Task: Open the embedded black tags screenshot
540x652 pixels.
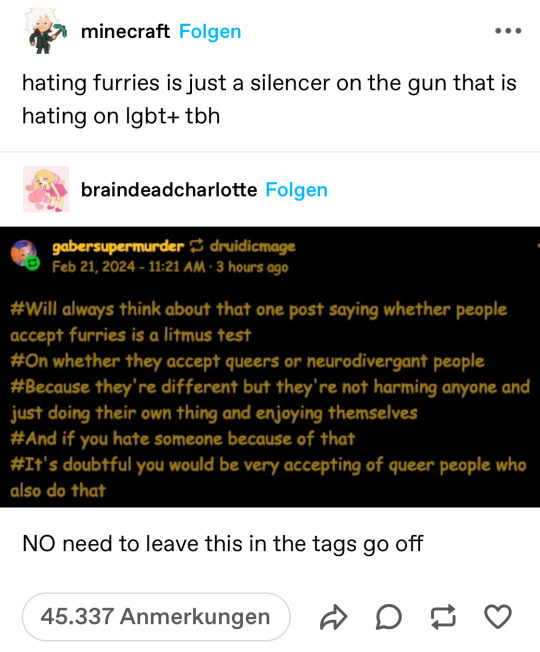Action: point(270,367)
